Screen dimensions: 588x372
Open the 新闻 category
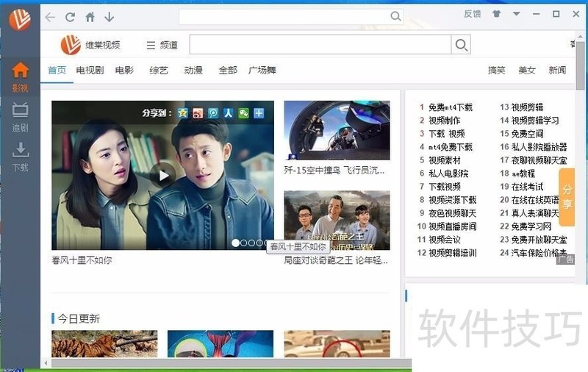(557, 70)
